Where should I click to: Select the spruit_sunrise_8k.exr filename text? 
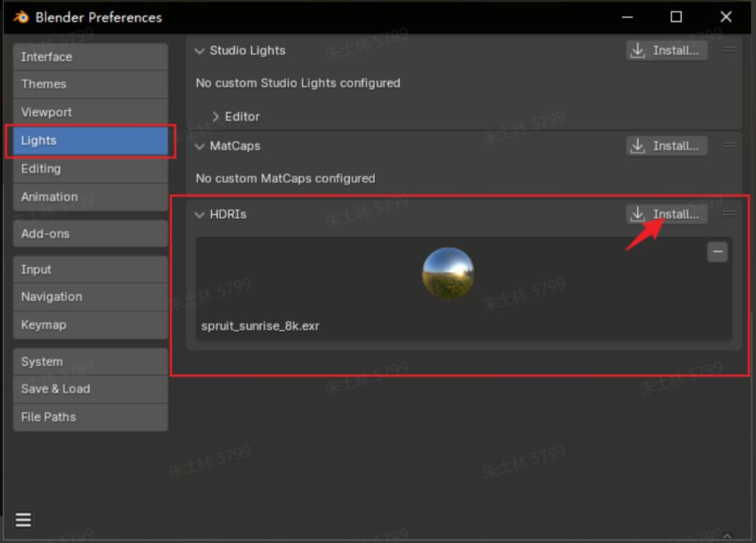point(260,326)
